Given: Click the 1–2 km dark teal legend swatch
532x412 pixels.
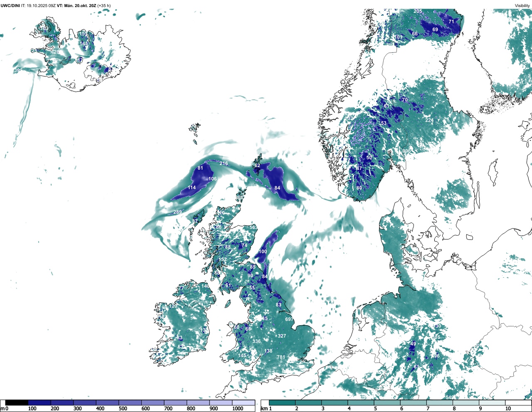Looking at the screenshot, I should pyautogui.click(x=282, y=403).
